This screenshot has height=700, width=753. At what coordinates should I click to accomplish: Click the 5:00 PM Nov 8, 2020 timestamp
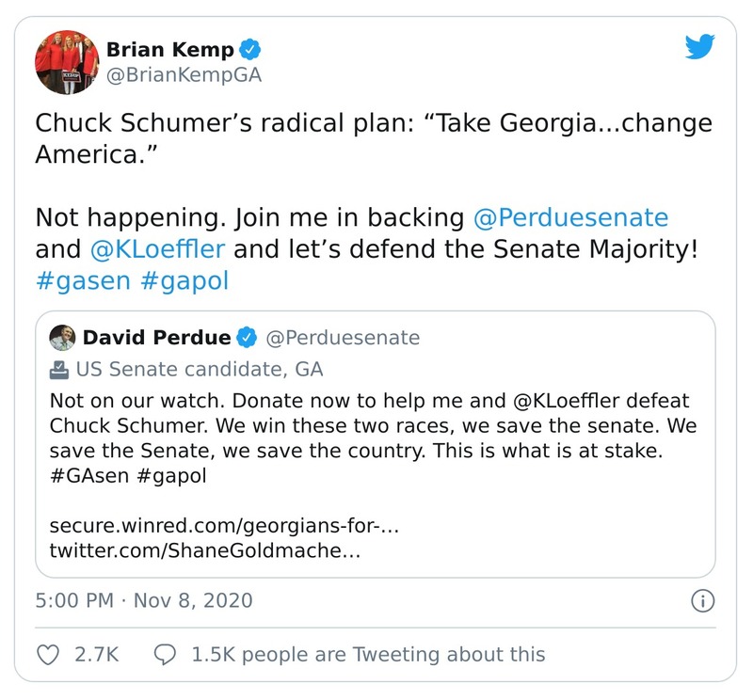click(x=144, y=600)
